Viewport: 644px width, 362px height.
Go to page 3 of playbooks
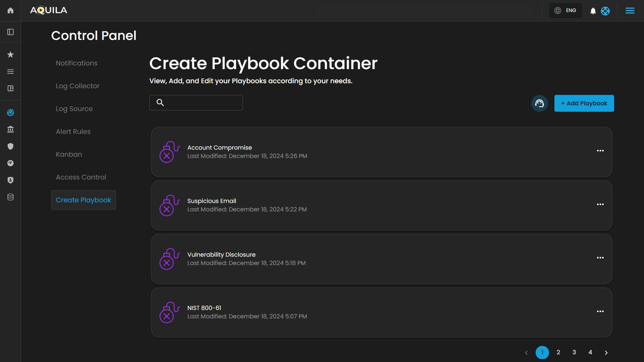[574, 352]
